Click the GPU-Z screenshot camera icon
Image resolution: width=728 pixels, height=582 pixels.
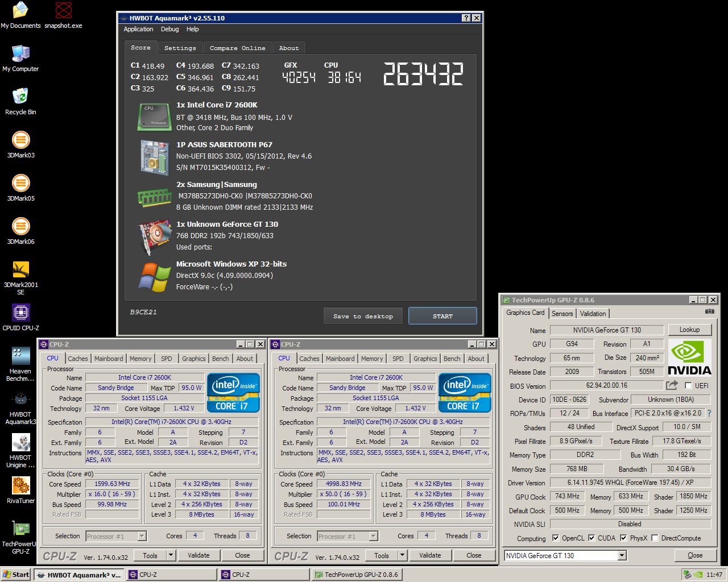[x=709, y=311]
